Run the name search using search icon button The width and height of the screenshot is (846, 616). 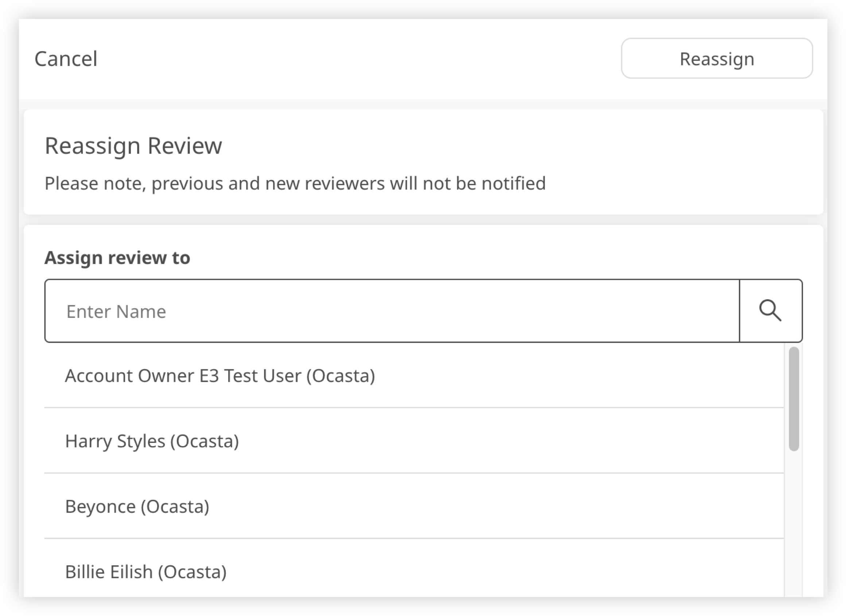click(x=770, y=311)
